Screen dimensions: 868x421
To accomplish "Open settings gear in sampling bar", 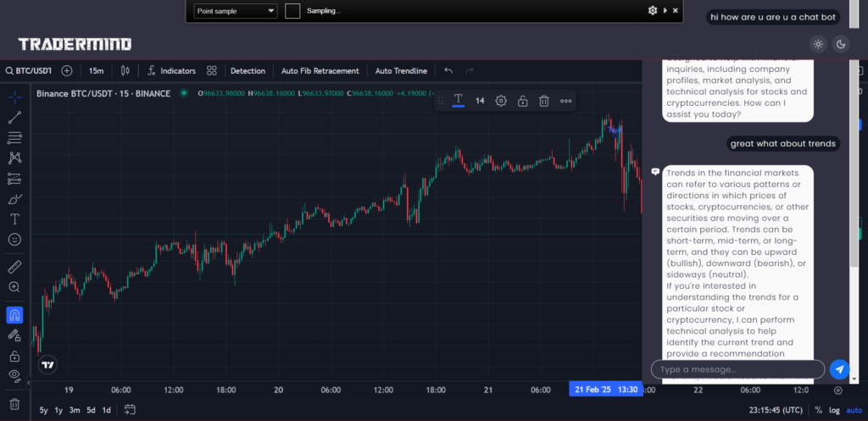I will pyautogui.click(x=653, y=10).
